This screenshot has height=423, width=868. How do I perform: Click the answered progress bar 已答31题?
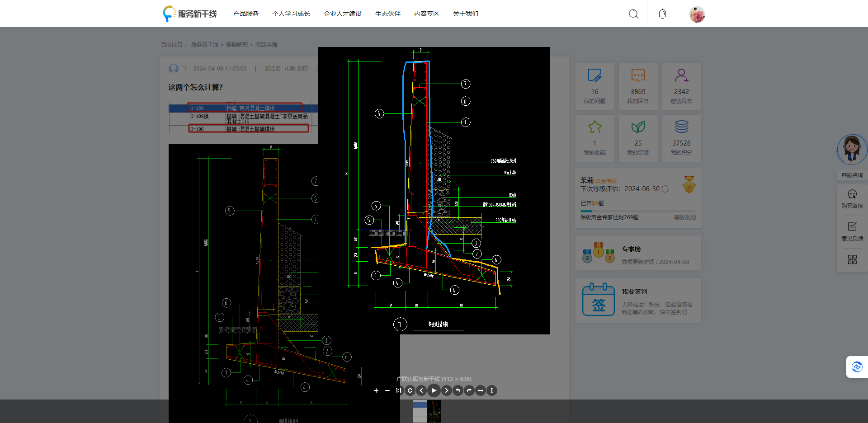(x=638, y=211)
